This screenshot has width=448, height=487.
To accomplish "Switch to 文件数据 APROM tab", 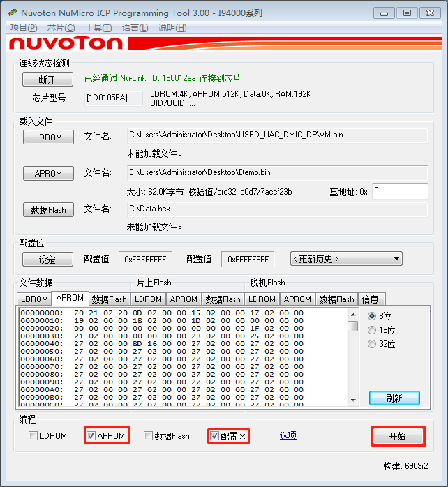I will [x=70, y=298].
